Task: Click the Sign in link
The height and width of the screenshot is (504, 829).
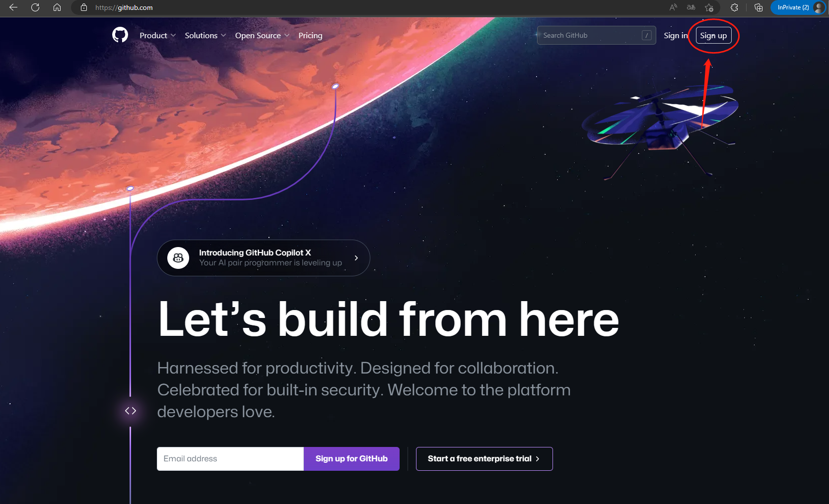Action: [676, 36]
